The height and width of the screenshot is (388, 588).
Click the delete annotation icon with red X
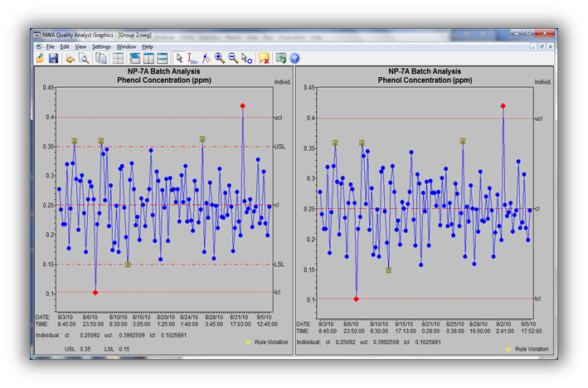(x=263, y=58)
